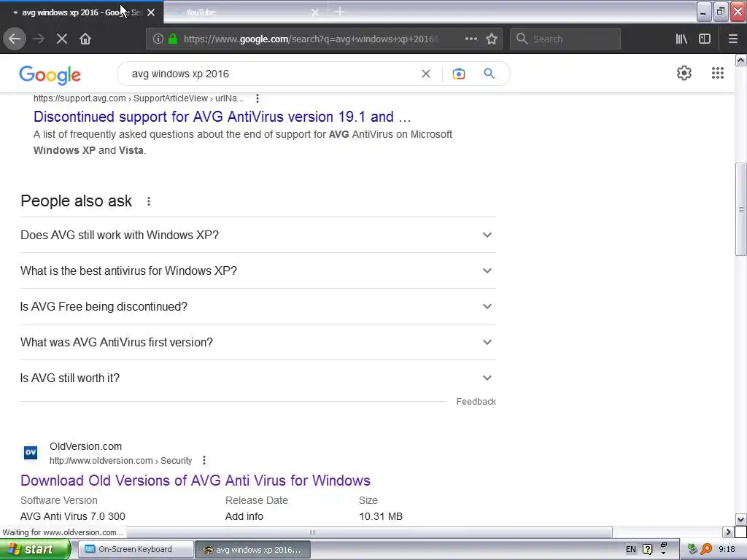747x560 pixels.
Task: Click the avg windows xp 2016 taskbar button
Action: [x=253, y=550]
